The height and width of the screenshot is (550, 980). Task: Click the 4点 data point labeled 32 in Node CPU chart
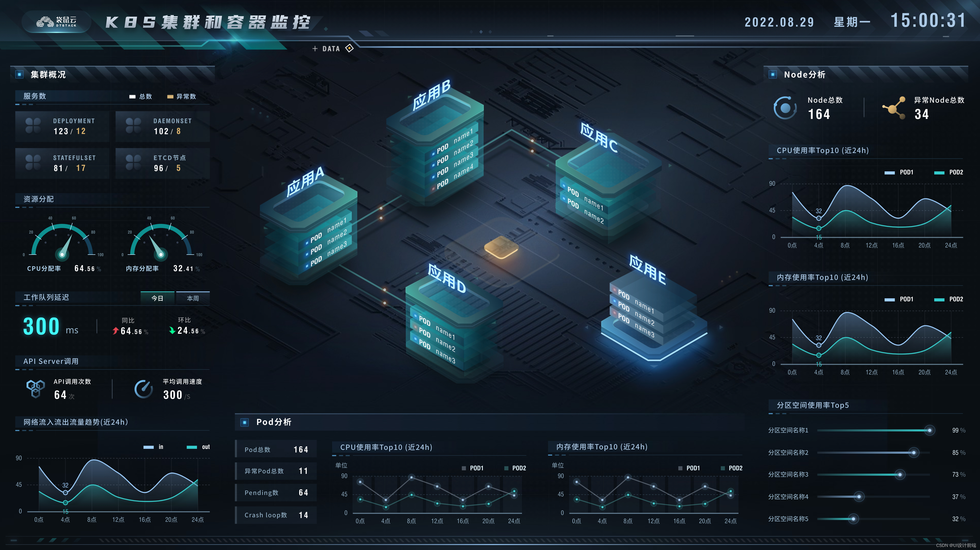pos(819,218)
